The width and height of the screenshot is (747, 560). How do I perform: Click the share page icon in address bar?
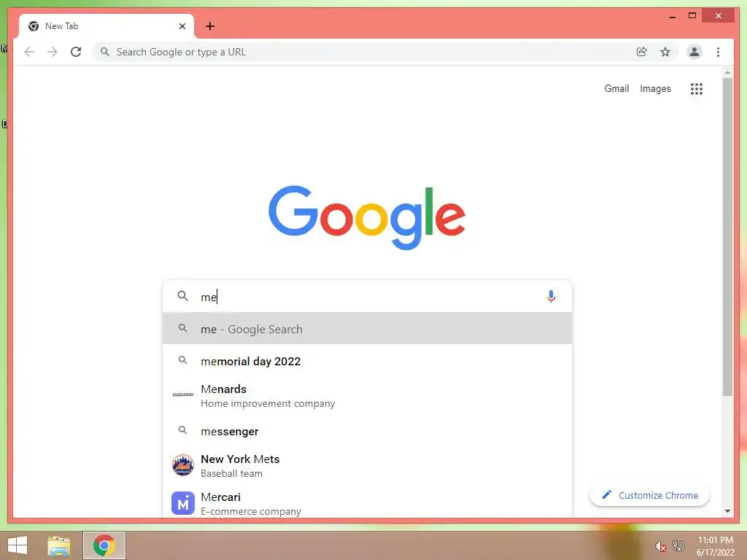(x=642, y=52)
